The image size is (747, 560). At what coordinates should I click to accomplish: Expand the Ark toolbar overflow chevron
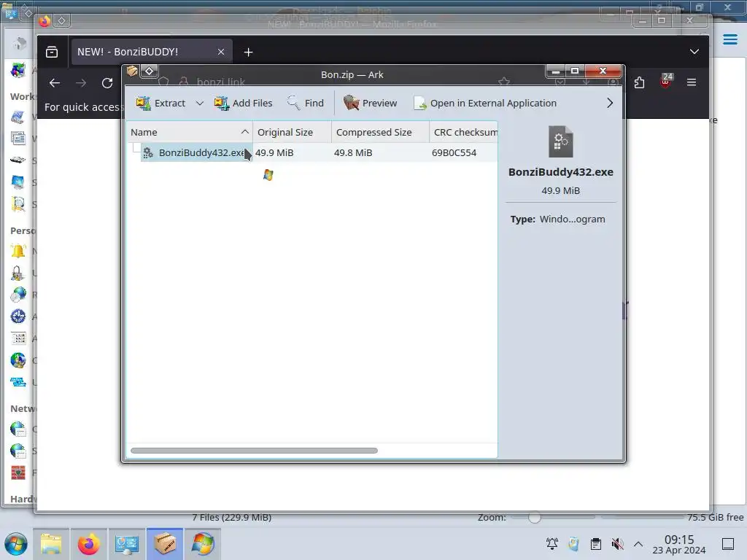(x=610, y=104)
